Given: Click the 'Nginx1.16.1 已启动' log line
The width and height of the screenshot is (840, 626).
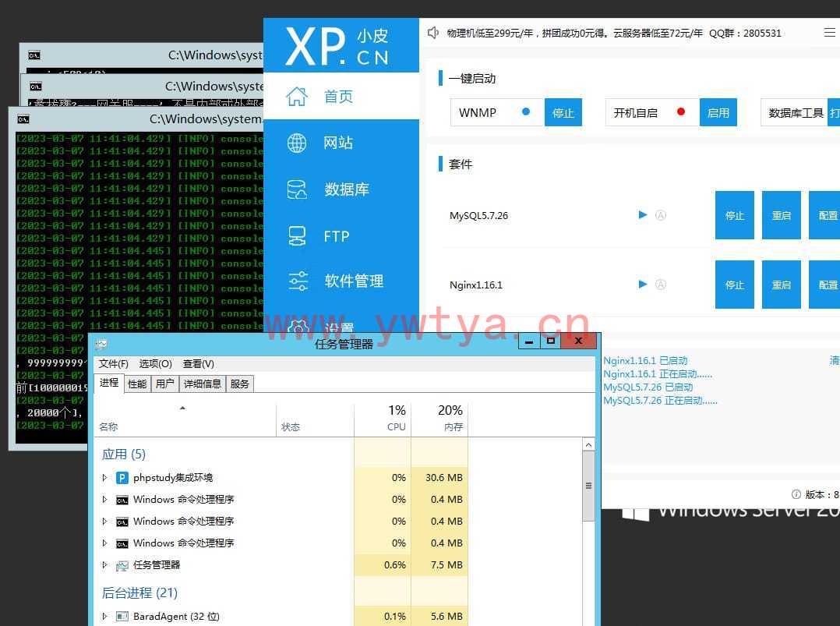Looking at the screenshot, I should pyautogui.click(x=645, y=361).
